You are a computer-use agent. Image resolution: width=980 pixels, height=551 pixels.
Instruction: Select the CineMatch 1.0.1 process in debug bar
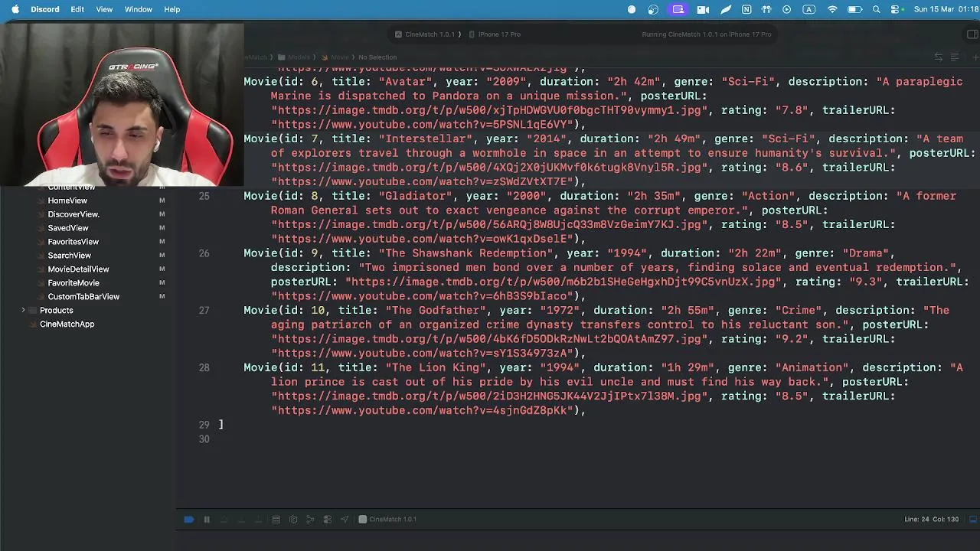pos(388,520)
